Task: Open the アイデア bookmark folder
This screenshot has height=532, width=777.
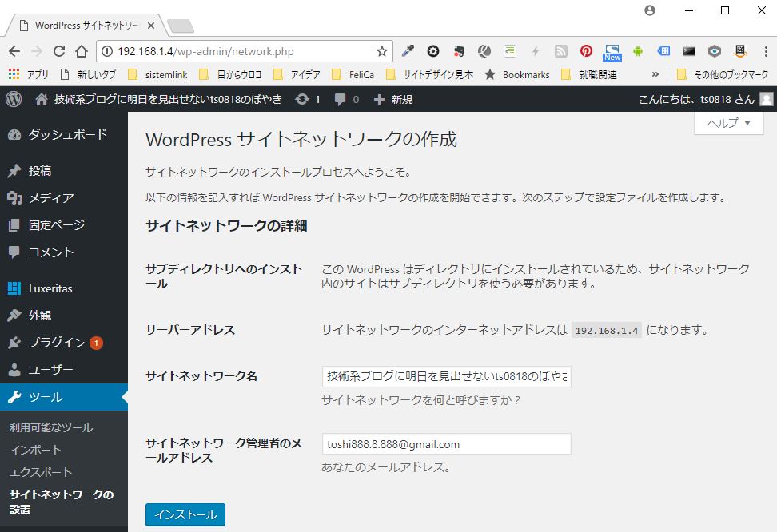Action: click(297, 75)
